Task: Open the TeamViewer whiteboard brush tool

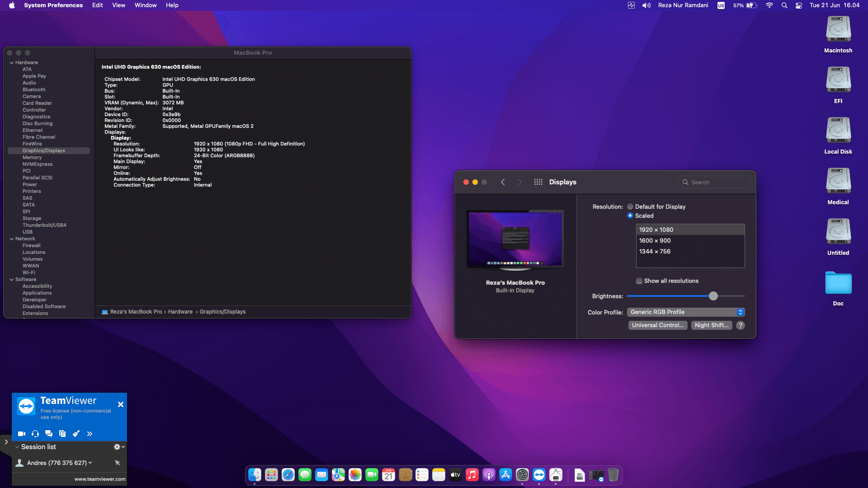Action: pos(76,434)
